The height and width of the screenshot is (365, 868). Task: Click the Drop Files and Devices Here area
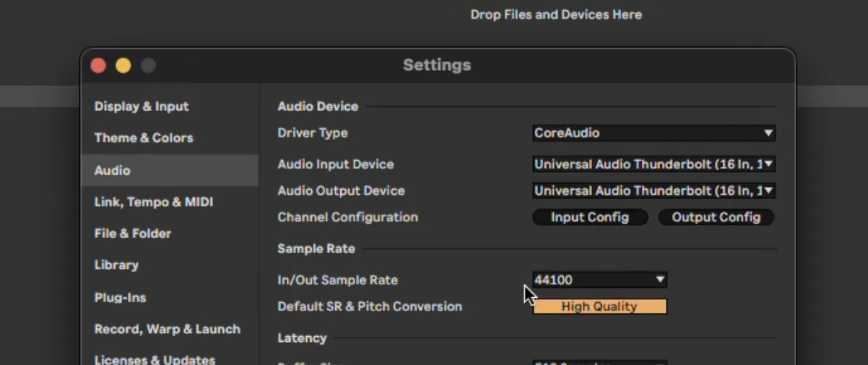click(556, 14)
